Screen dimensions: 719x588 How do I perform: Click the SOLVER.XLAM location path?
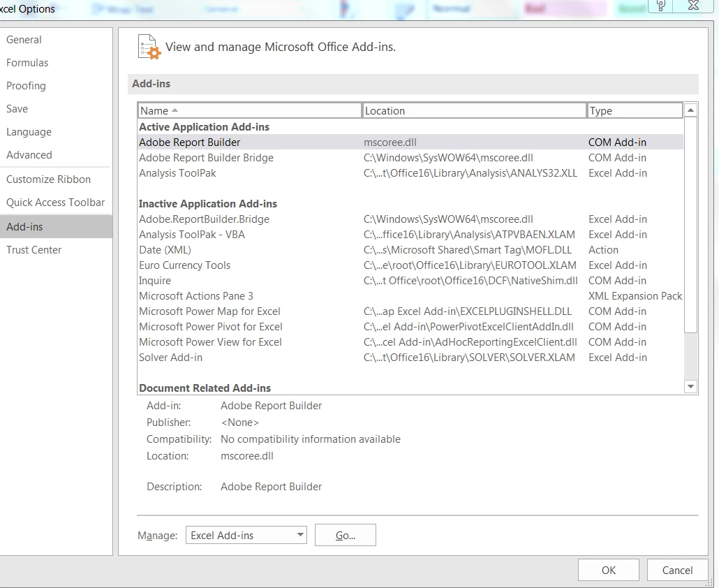point(469,358)
